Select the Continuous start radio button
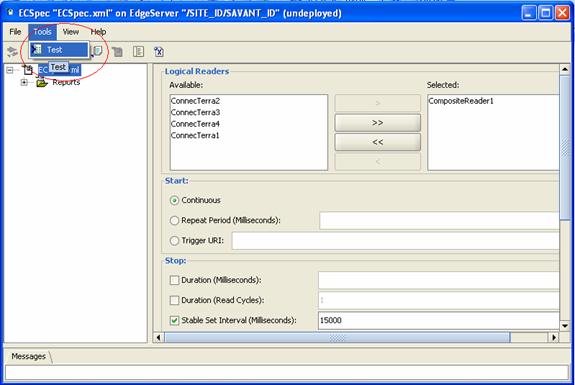Screen dimensions: 575x385 pyautogui.click(x=174, y=200)
